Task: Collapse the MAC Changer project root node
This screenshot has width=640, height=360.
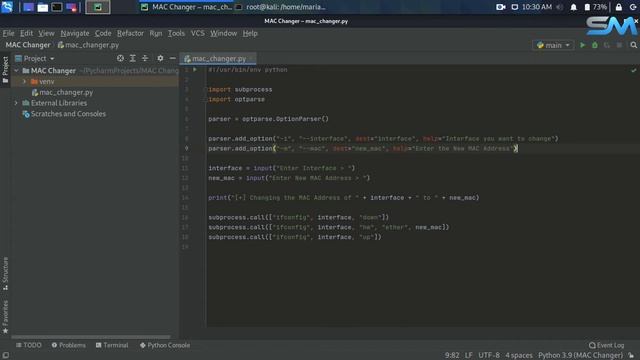Action: pyautogui.click(x=16, y=71)
